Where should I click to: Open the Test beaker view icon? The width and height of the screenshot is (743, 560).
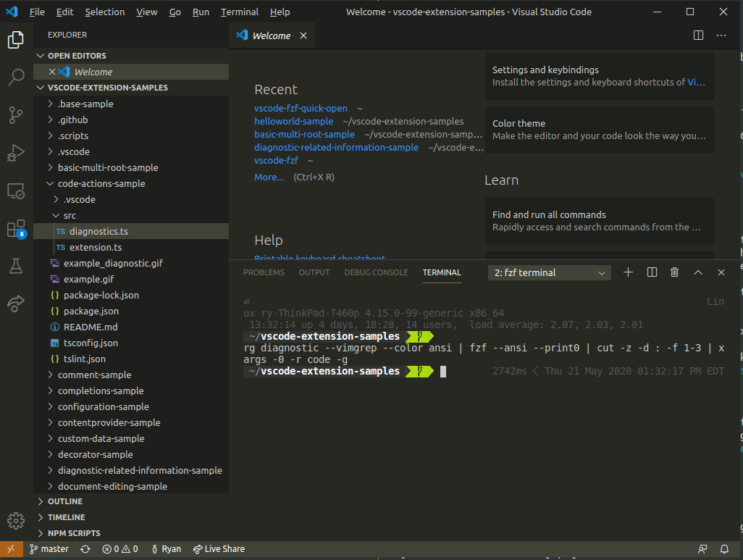[16, 266]
